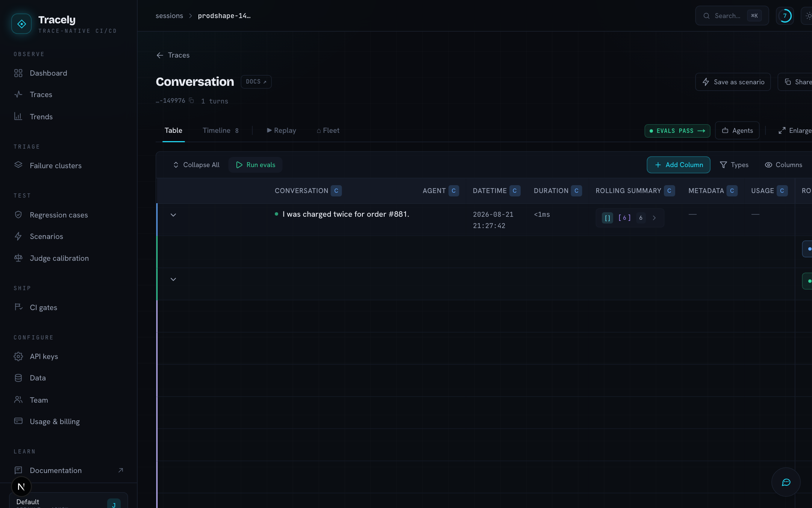The height and width of the screenshot is (508, 812).
Task: Click Collapse All rows
Action: coord(196,165)
